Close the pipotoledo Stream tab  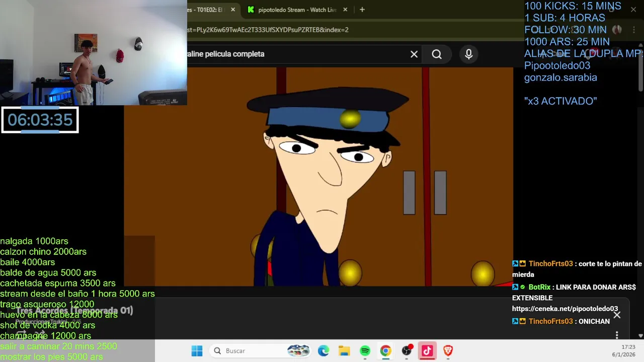tap(345, 10)
